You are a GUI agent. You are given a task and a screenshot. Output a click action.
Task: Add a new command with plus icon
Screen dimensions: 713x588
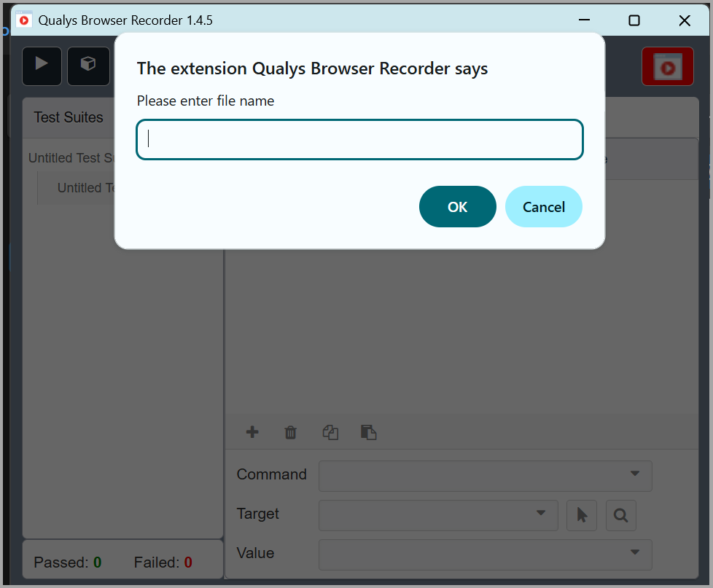252,432
